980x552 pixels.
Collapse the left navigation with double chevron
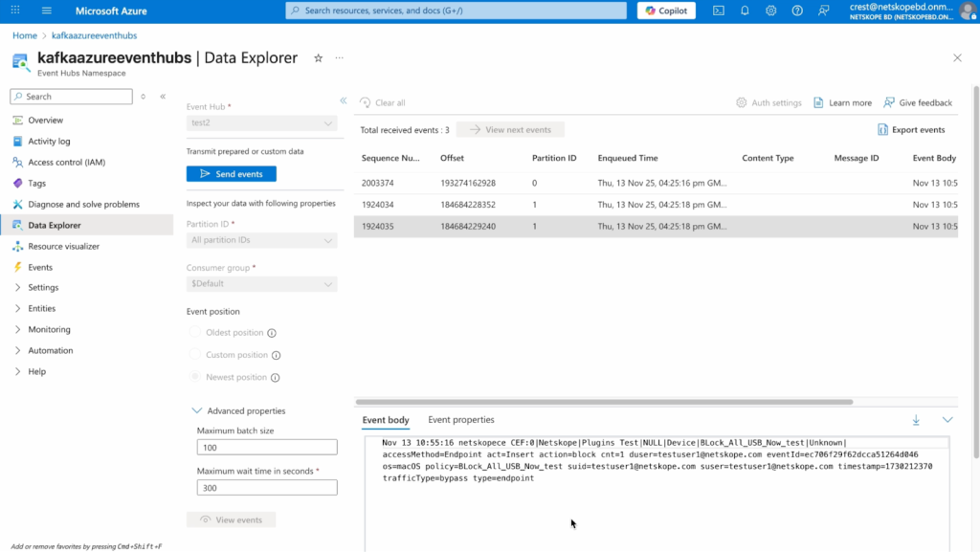click(x=163, y=97)
